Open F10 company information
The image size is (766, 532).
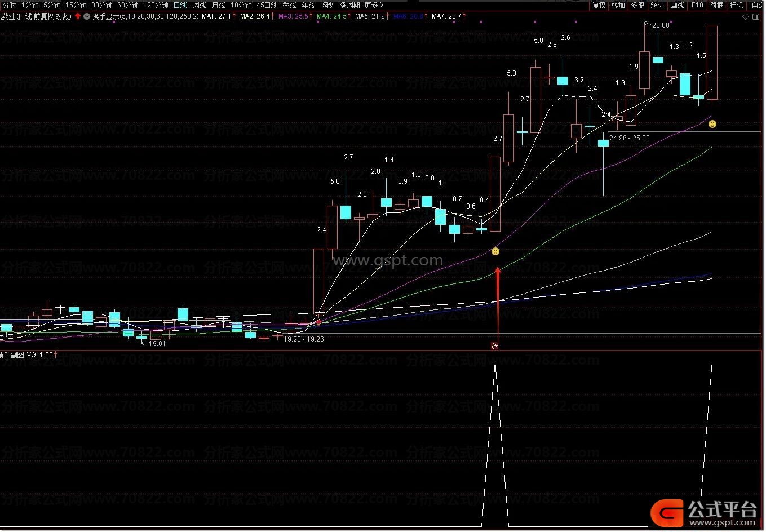click(x=697, y=5)
